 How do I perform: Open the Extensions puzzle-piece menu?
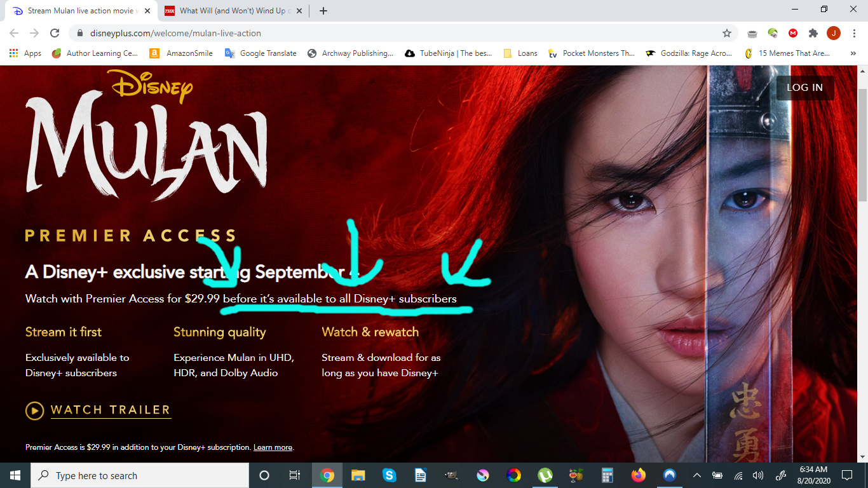(x=813, y=33)
